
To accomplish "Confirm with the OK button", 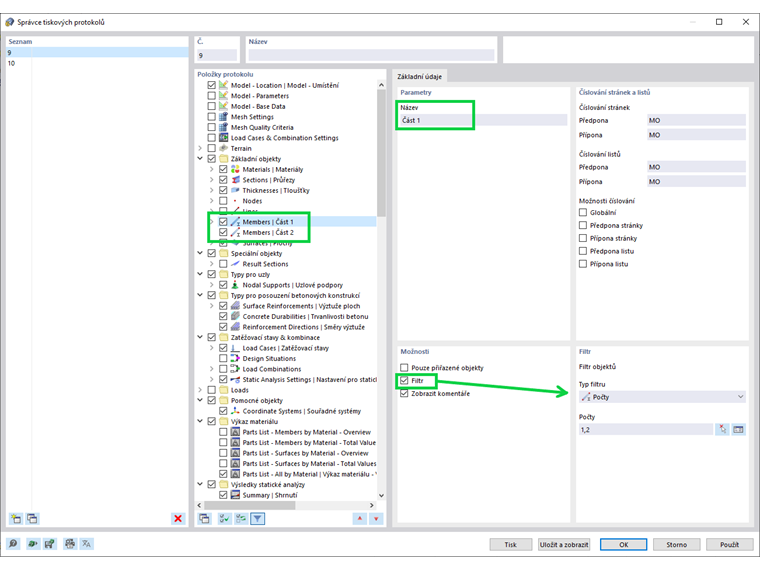I will pyautogui.click(x=623, y=544).
